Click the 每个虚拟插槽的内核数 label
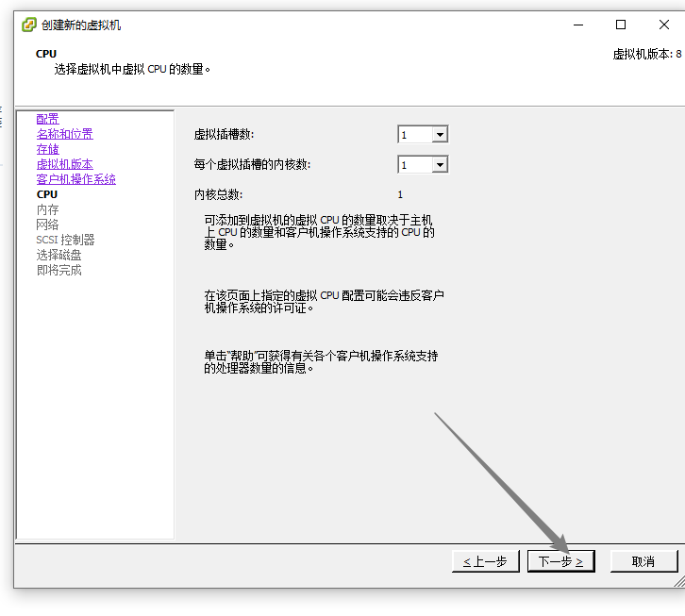 (252, 165)
